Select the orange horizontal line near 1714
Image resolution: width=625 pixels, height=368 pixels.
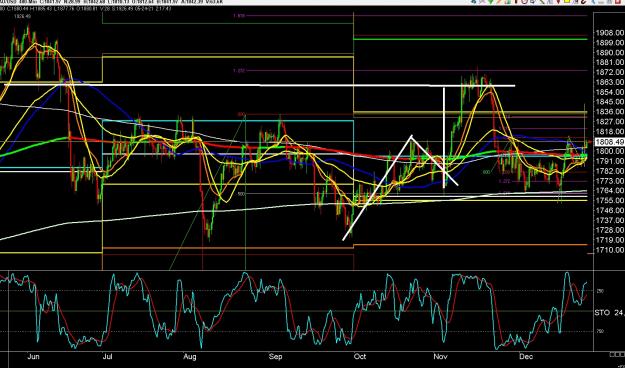point(470,245)
